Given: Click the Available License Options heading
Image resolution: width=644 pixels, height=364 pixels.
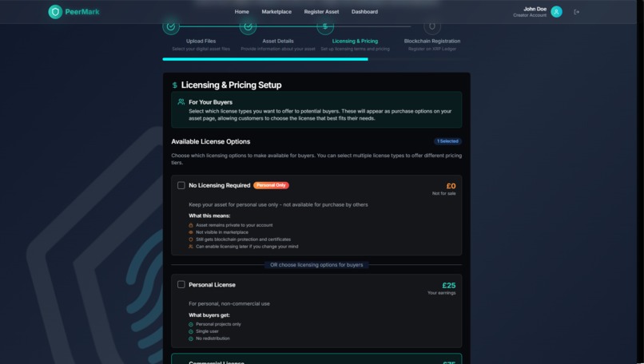Looking at the screenshot, I should [x=211, y=141].
